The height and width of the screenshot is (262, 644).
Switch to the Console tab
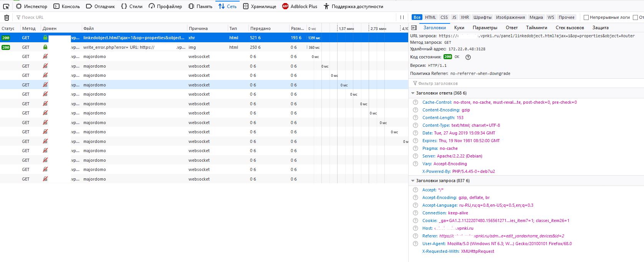(x=67, y=7)
